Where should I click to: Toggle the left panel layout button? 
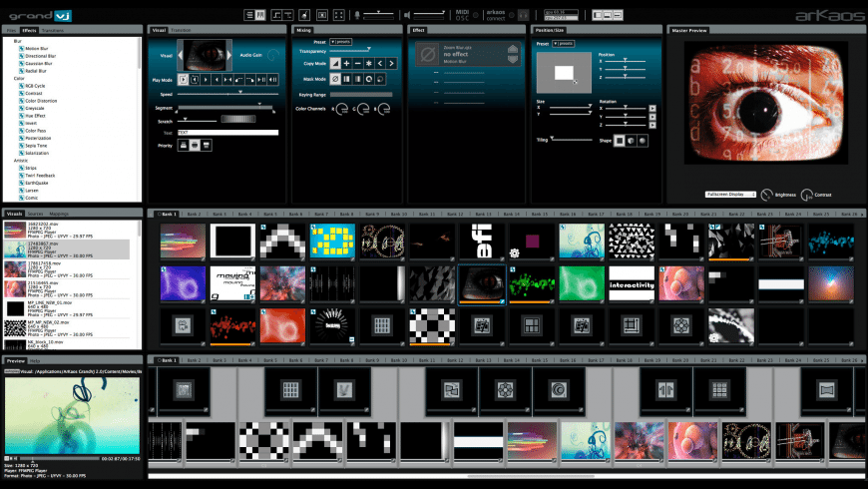[598, 15]
